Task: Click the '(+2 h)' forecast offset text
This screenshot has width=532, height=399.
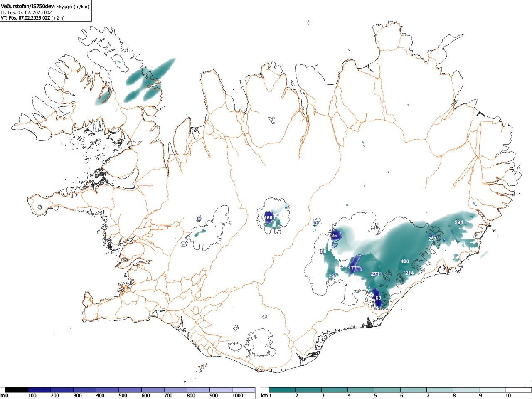Action: click(x=58, y=18)
